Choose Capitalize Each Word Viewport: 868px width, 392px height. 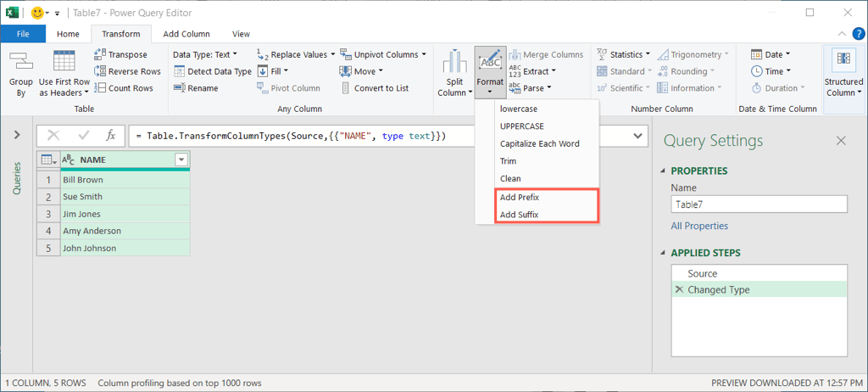pyautogui.click(x=537, y=143)
